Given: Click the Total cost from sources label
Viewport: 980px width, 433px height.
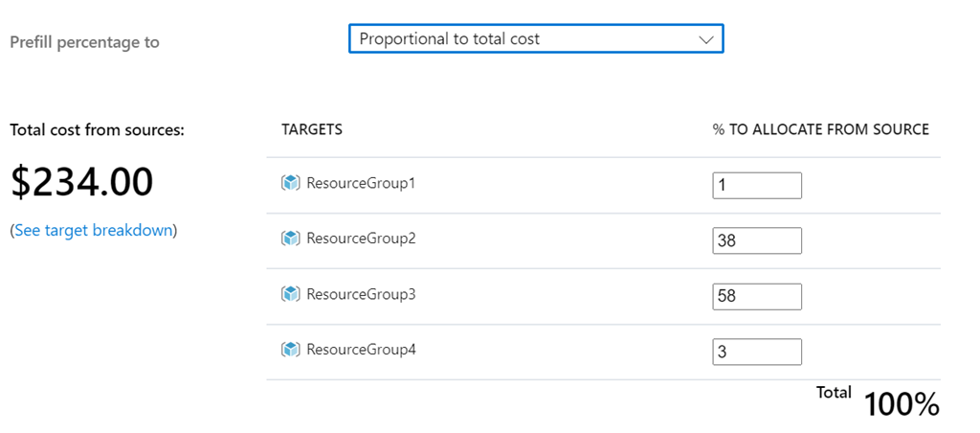Looking at the screenshot, I should [97, 130].
